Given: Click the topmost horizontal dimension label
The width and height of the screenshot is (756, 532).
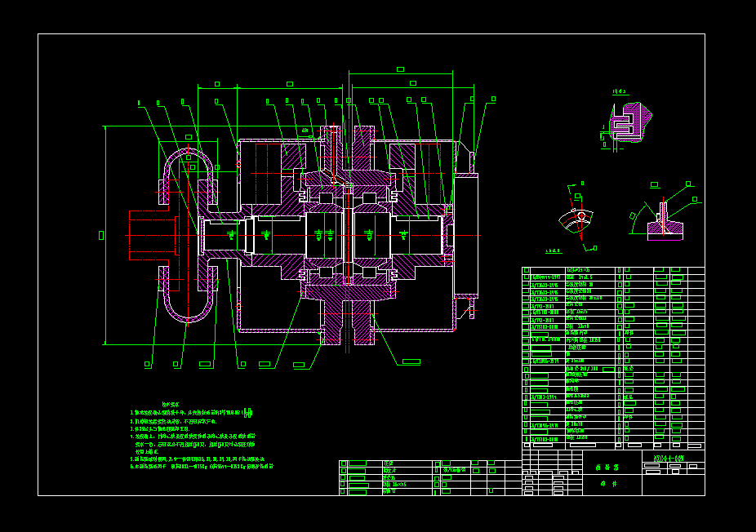Looking at the screenshot, I should coord(400,69).
